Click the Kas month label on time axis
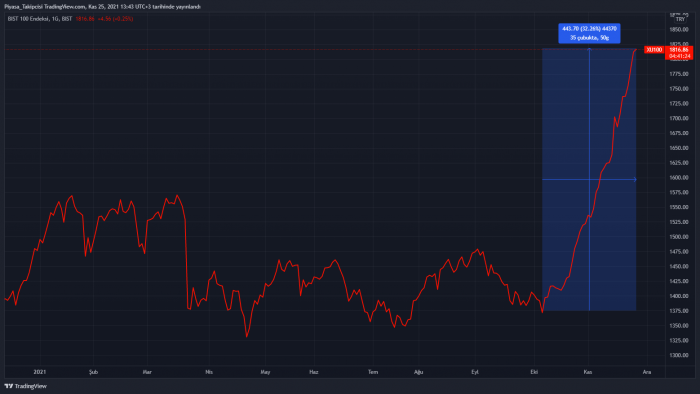 coord(588,372)
